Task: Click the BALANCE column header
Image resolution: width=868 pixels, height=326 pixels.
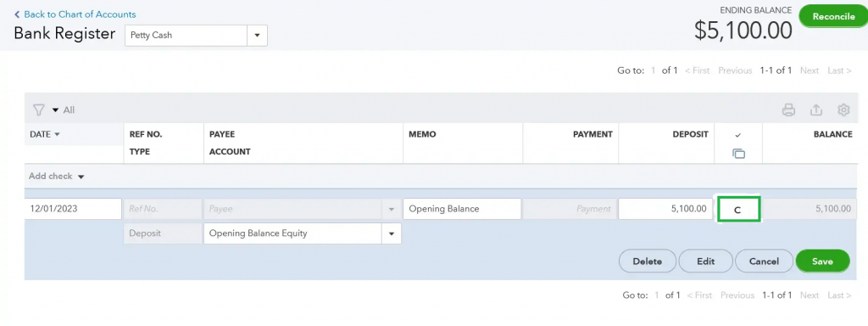Action: (832, 134)
